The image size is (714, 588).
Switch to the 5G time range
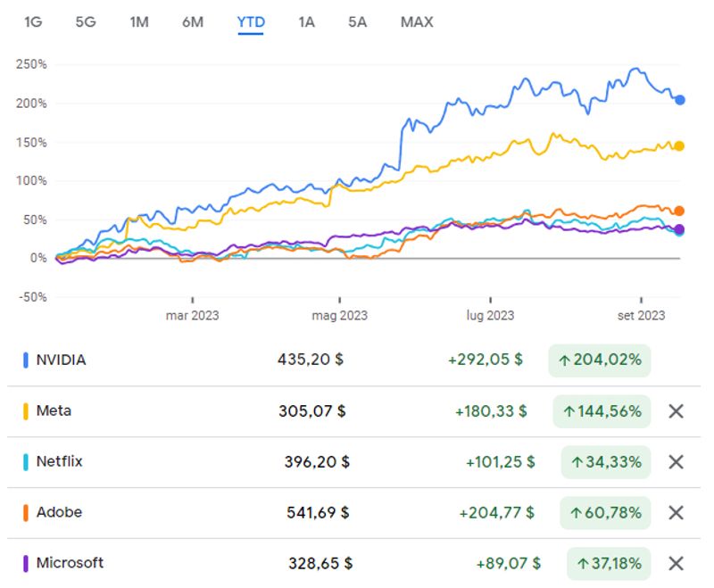[86, 22]
